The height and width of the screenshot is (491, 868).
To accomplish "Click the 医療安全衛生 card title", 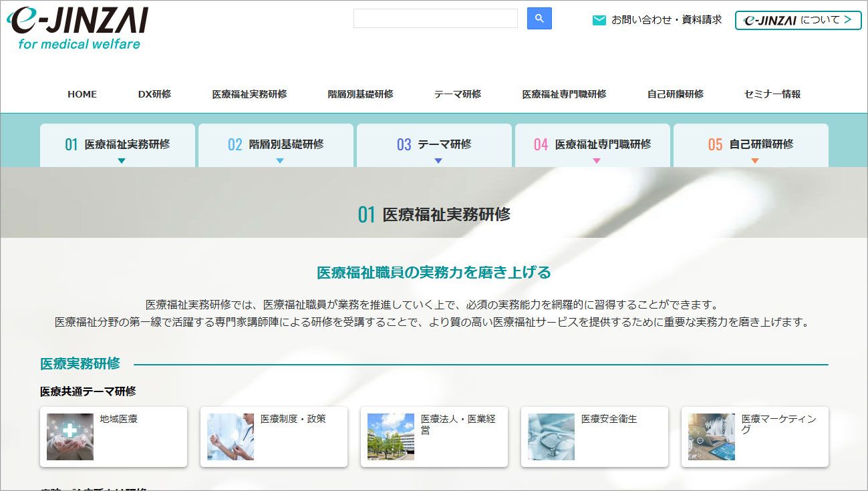I will pyautogui.click(x=609, y=419).
